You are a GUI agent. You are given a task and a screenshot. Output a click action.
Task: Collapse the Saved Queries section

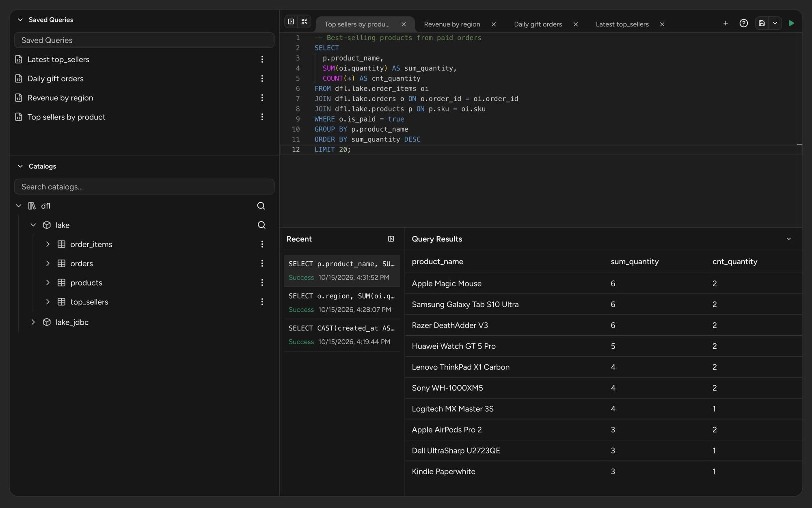click(x=20, y=20)
